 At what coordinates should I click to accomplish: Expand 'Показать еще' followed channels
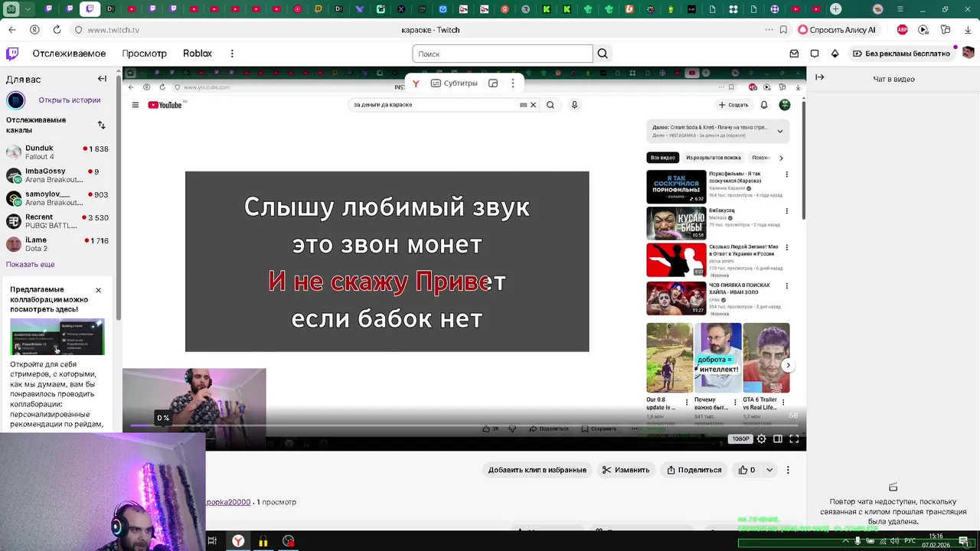click(x=30, y=264)
